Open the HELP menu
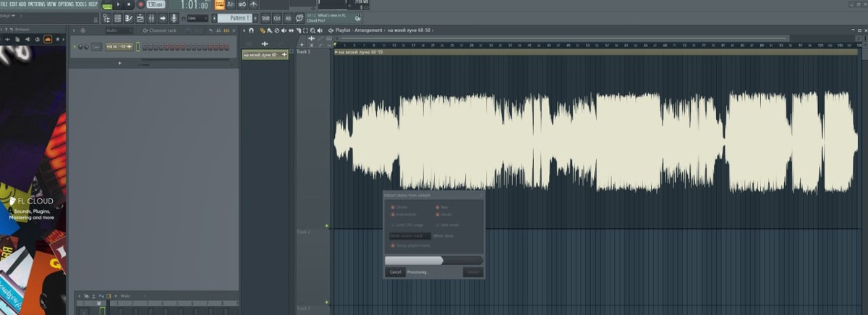Screen dimensions: 868x315 click(93, 4)
